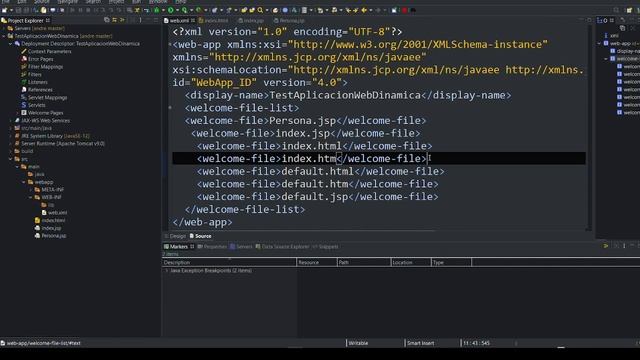This screenshot has width=640, height=360.
Task: Open the Java EE perspective icon
Action: [x=629, y=10]
